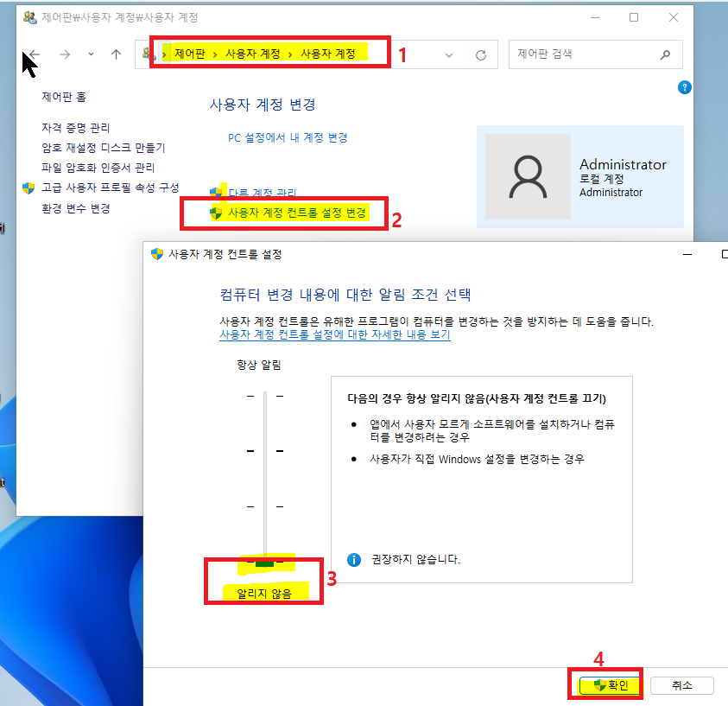Go forward using the forward arrow
The width and height of the screenshot is (728, 706).
[65, 54]
